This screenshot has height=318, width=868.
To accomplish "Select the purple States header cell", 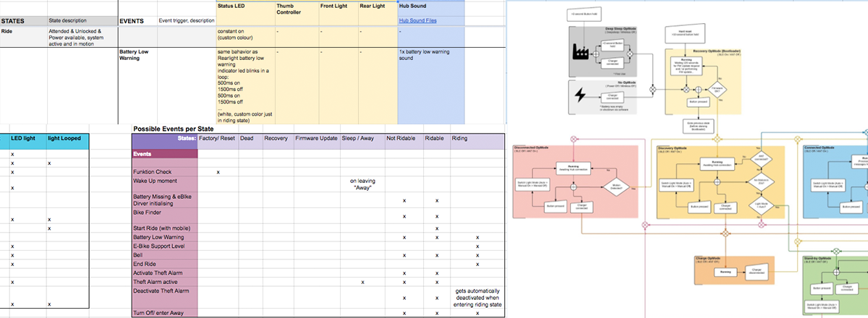I will click(x=165, y=137).
